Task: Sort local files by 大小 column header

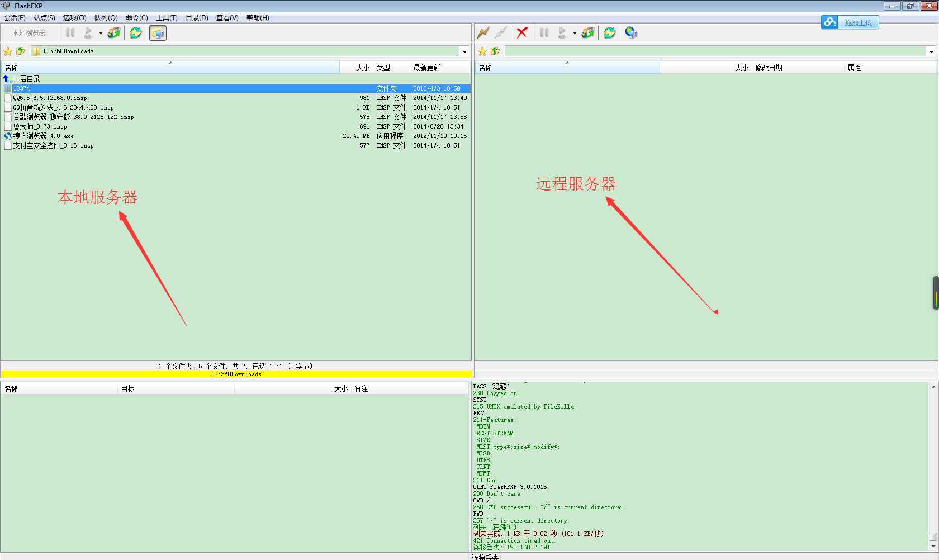Action: coord(356,68)
